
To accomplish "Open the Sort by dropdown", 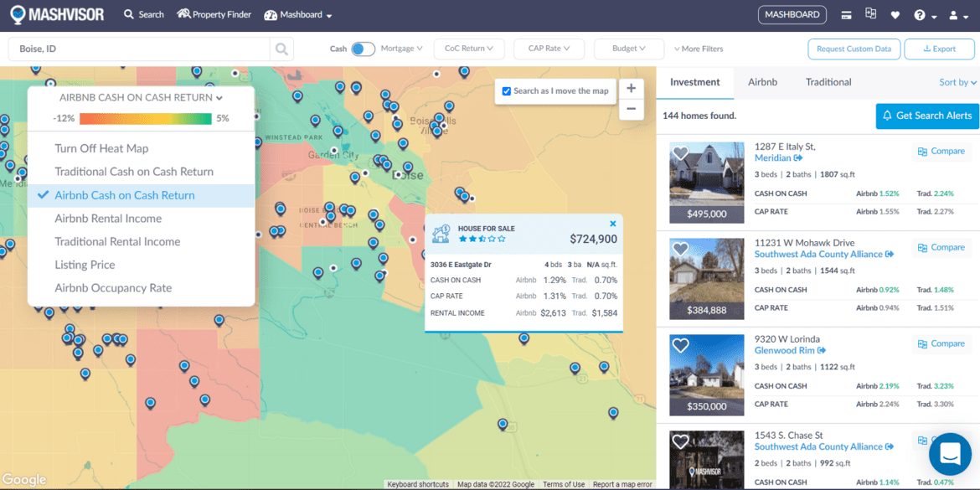I will 958,82.
